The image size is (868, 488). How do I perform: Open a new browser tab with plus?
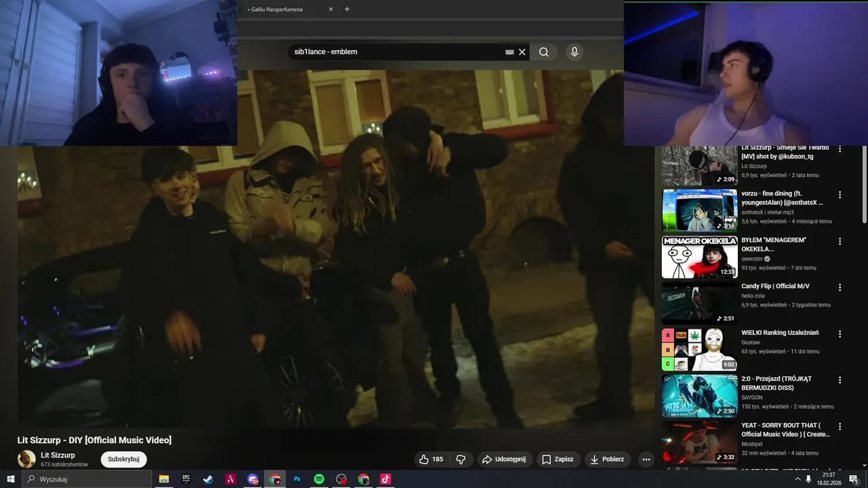[x=347, y=9]
